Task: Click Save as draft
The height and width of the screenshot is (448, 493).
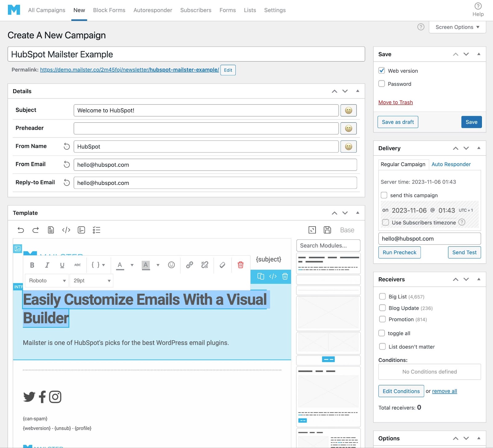Action: click(x=398, y=122)
